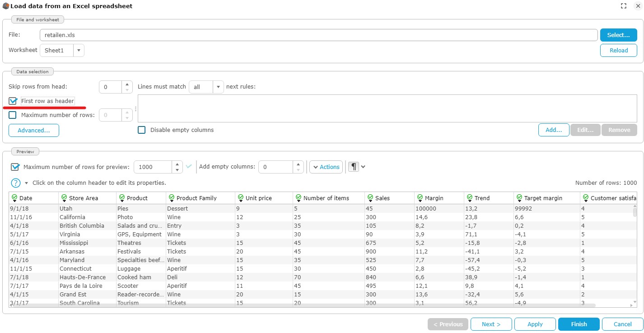Click the green status icon on Trend column
The width and height of the screenshot is (644, 333).
click(470, 197)
